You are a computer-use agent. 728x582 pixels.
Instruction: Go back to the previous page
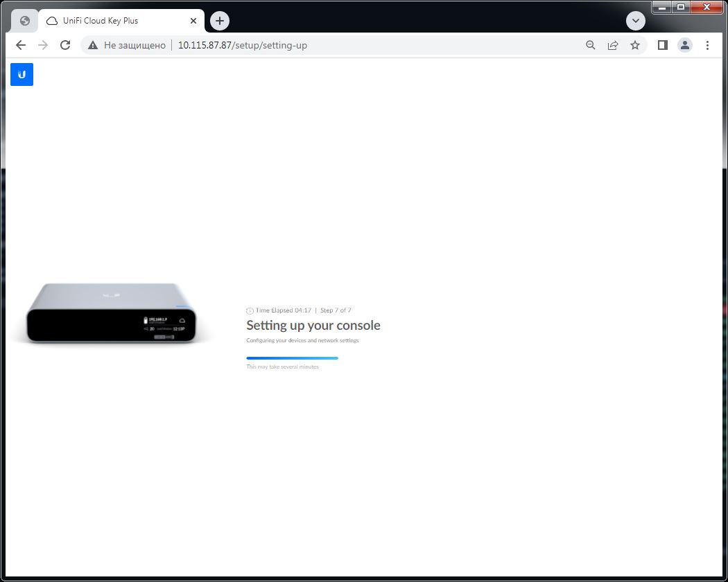click(20, 45)
